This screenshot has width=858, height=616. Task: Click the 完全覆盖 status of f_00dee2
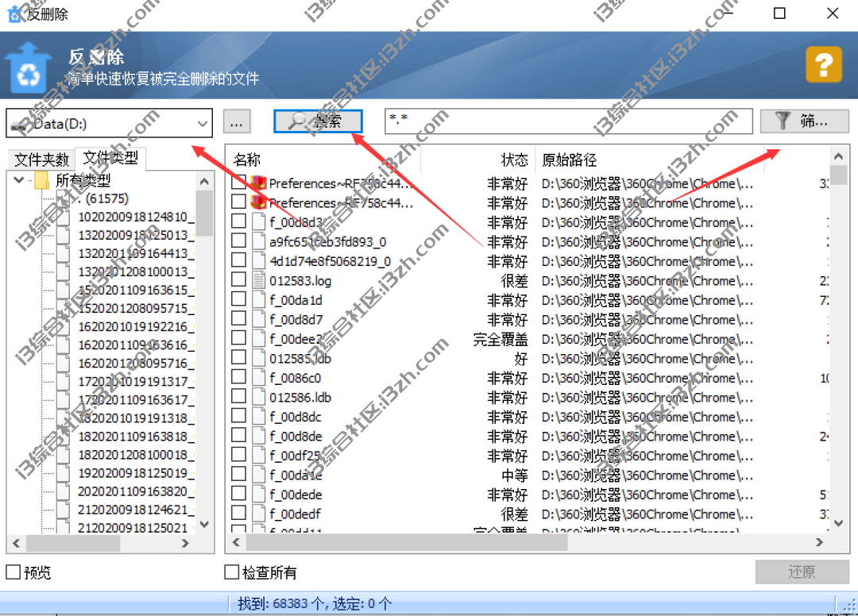pos(500,339)
